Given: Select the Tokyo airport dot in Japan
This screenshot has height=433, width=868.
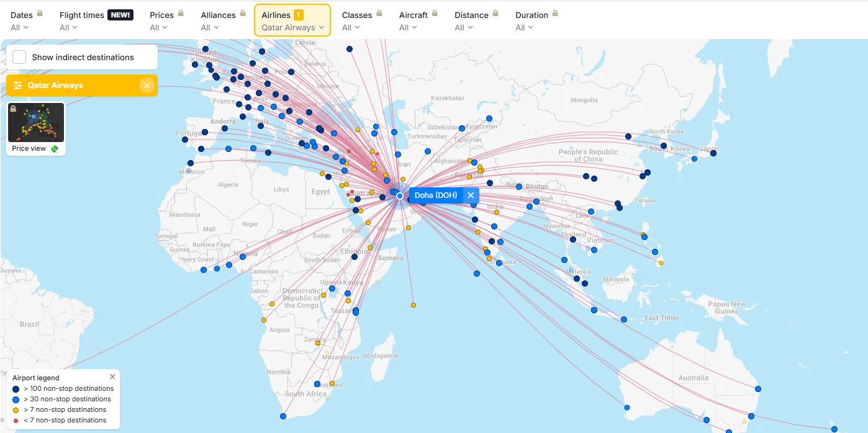Looking at the screenshot, I should tap(713, 153).
